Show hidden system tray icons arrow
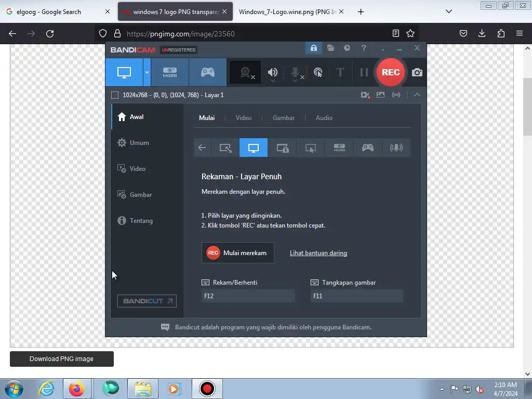Image resolution: width=532 pixels, height=399 pixels. pos(442,389)
